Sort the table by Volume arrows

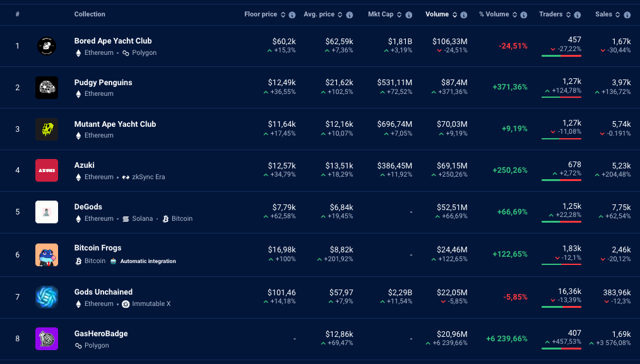(454, 15)
